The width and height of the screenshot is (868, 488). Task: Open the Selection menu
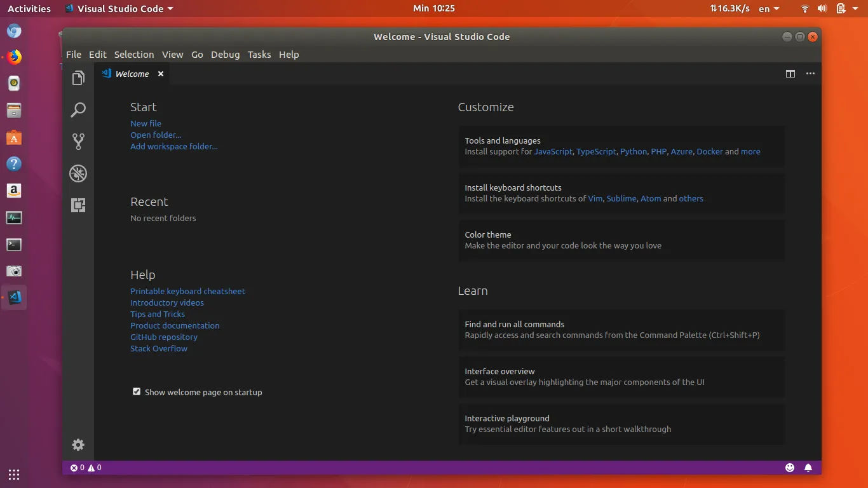(x=134, y=55)
